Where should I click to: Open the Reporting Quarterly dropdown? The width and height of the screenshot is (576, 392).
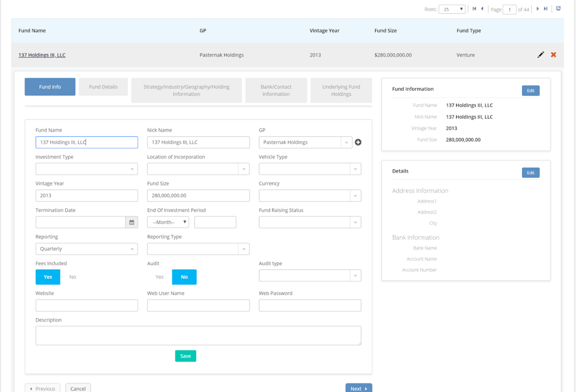click(87, 249)
